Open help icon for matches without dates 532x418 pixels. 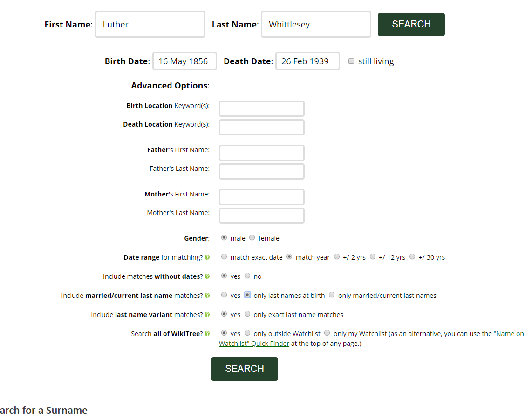click(207, 276)
